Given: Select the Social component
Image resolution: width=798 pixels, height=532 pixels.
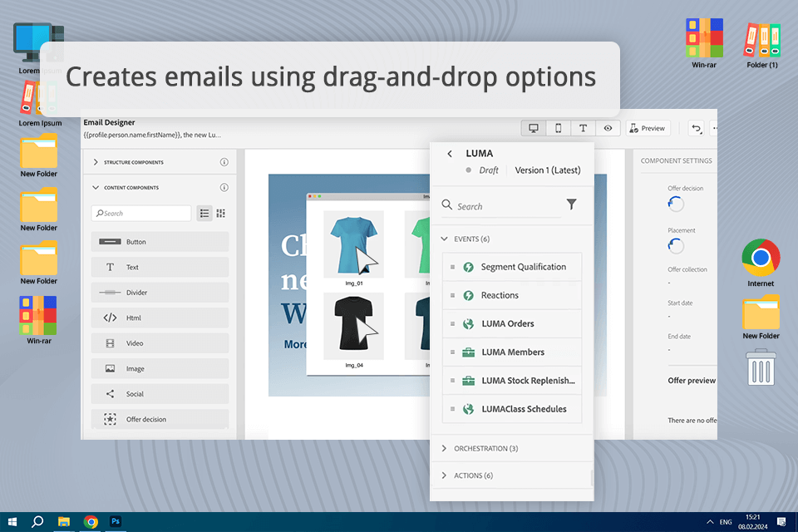Looking at the screenshot, I should (160, 394).
